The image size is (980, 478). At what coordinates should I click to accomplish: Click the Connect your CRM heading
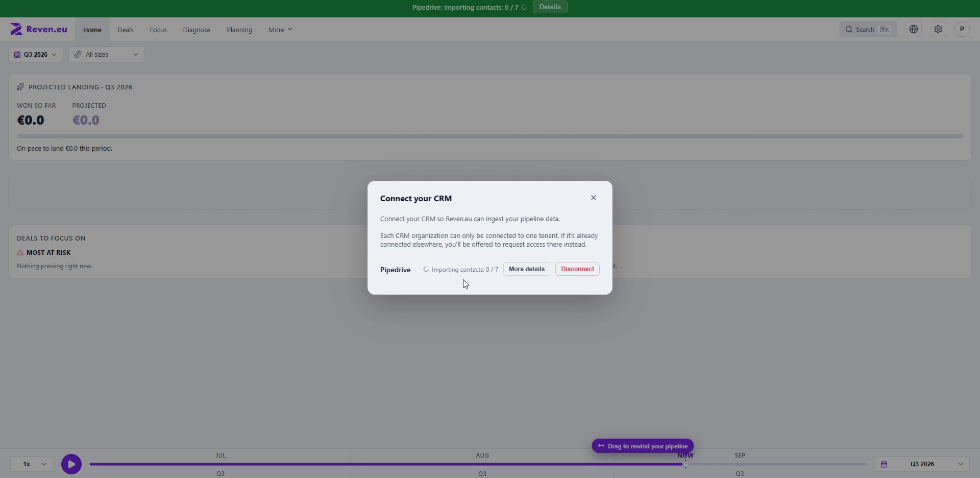coord(416,199)
